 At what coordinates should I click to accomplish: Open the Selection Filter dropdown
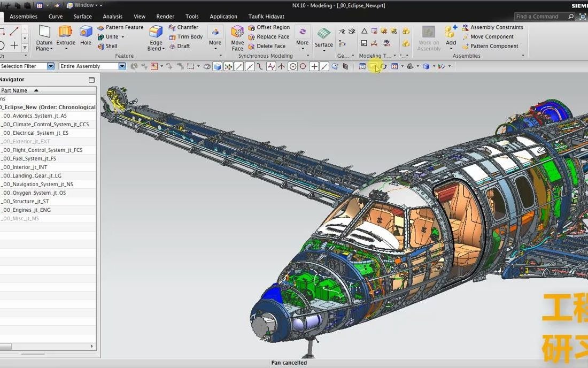pos(51,66)
